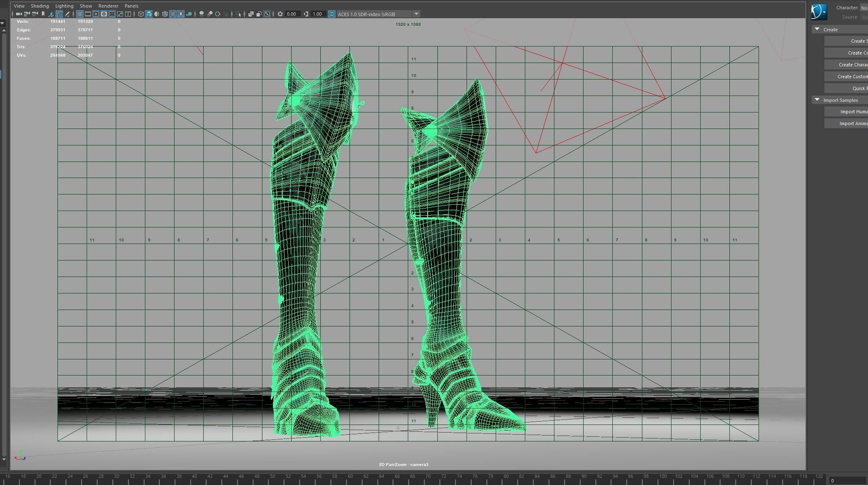This screenshot has width=868, height=485.
Task: Select the Textured display icon
Action: click(172, 14)
